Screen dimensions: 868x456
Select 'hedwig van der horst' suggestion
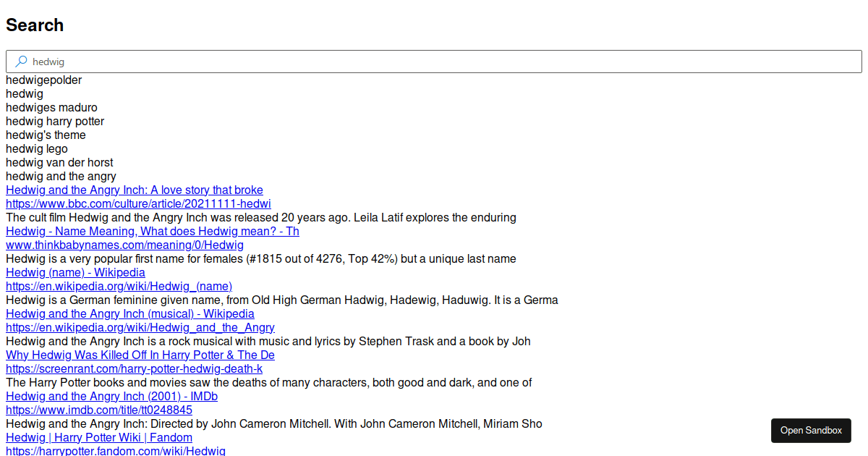[59, 163]
